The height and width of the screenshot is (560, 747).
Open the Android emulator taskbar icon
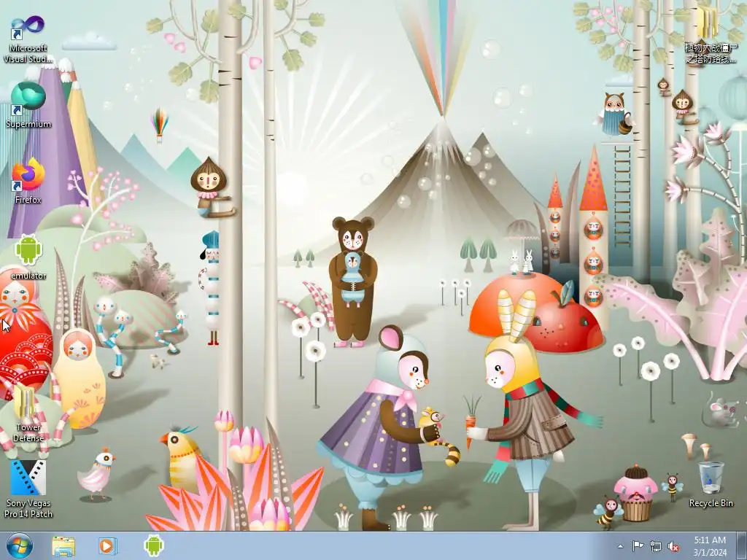click(x=153, y=545)
